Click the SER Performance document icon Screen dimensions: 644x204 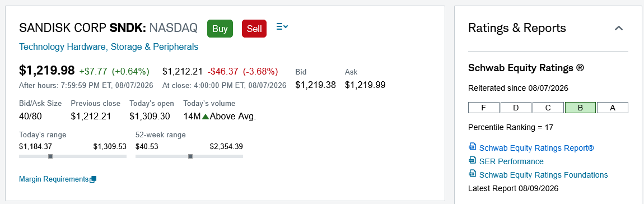(x=472, y=160)
